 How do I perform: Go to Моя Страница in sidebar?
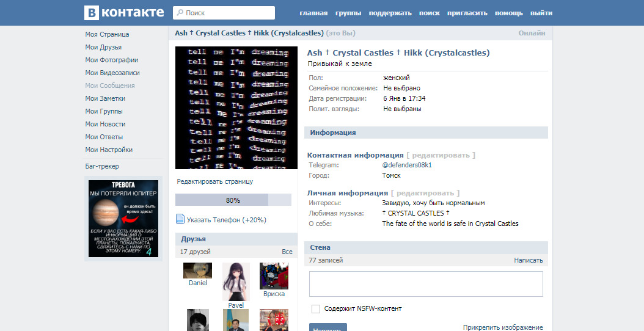click(107, 34)
